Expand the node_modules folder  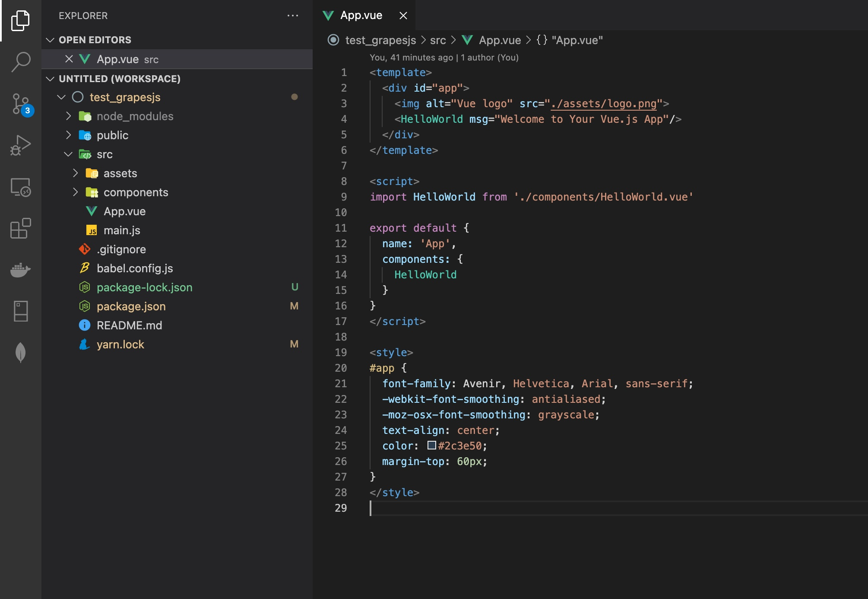[x=68, y=116]
